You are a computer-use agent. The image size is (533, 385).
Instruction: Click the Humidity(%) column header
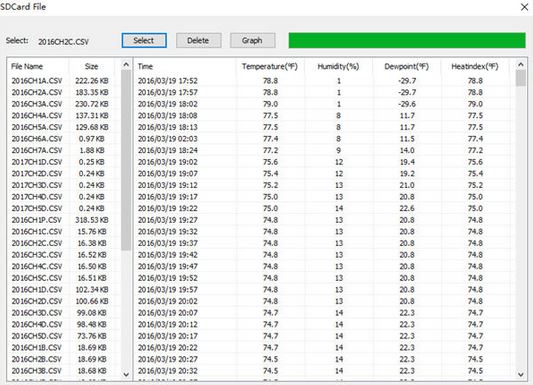point(338,66)
